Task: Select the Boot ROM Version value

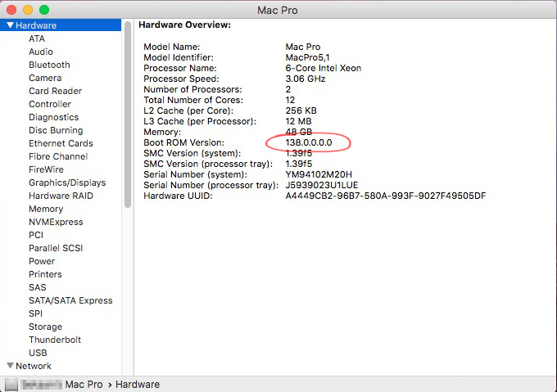Action: click(309, 142)
